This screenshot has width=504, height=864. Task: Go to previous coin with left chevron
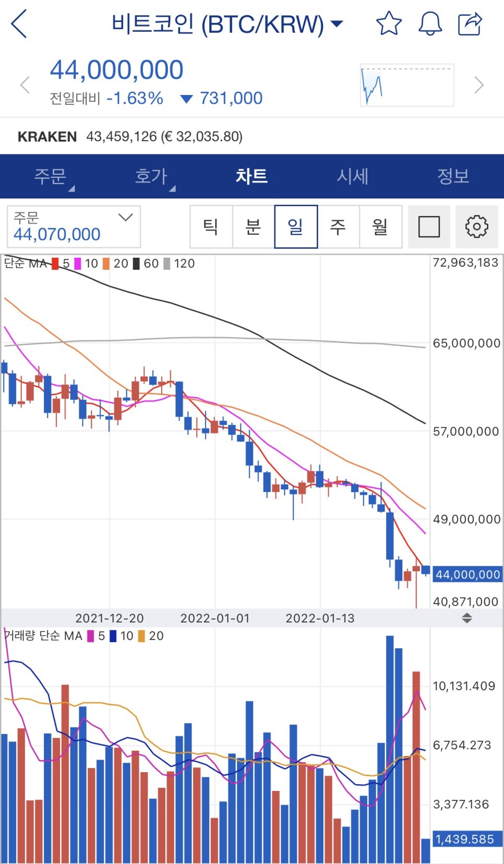click(25, 85)
